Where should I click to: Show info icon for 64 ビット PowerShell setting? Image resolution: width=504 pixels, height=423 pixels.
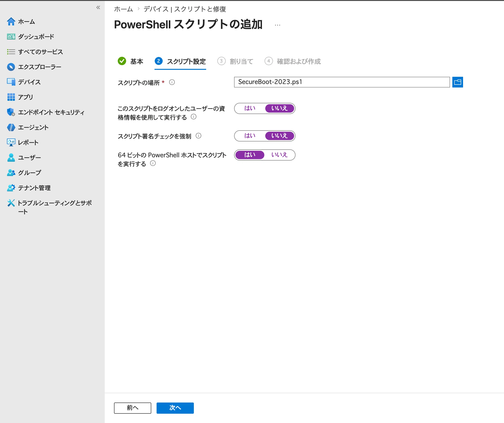tap(153, 163)
